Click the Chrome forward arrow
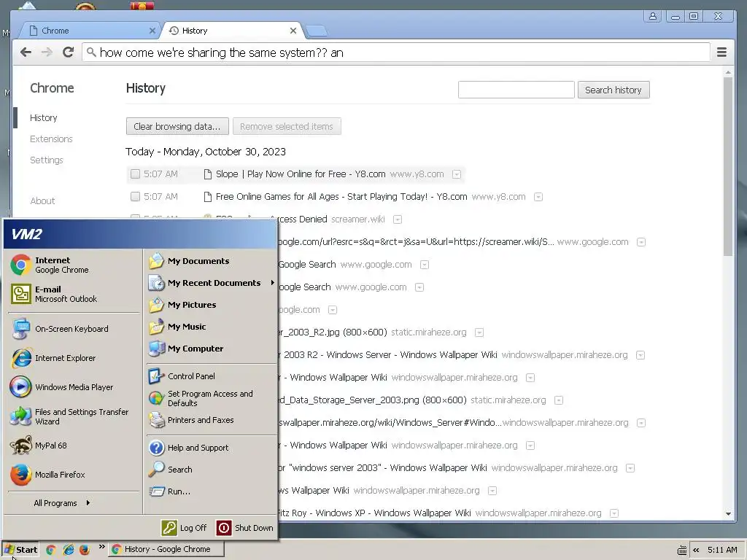This screenshot has height=560, width=747. click(47, 52)
